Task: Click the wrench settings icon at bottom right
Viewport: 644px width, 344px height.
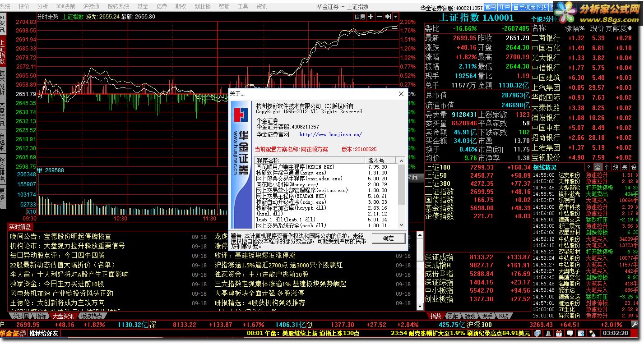Action: coord(634,324)
